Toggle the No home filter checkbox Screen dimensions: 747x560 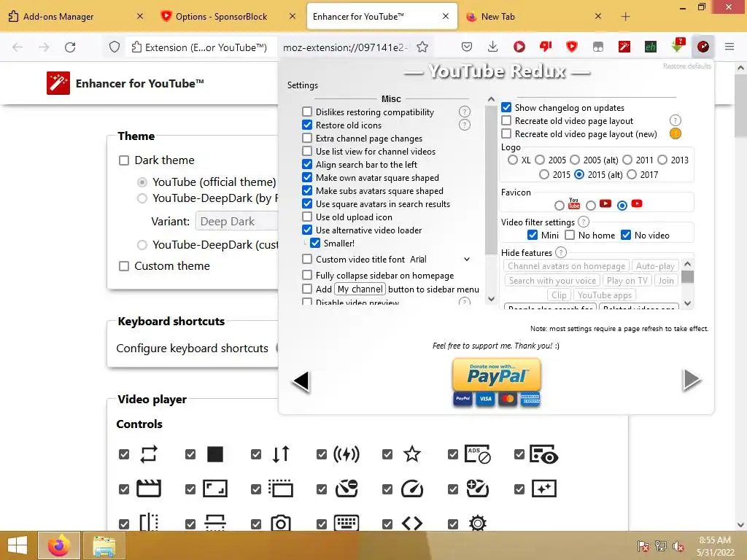(x=570, y=236)
